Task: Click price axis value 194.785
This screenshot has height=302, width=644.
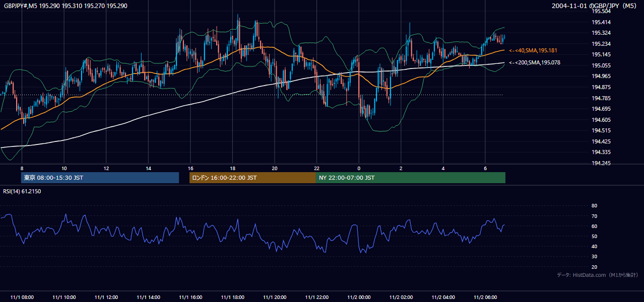Action: (x=601, y=98)
